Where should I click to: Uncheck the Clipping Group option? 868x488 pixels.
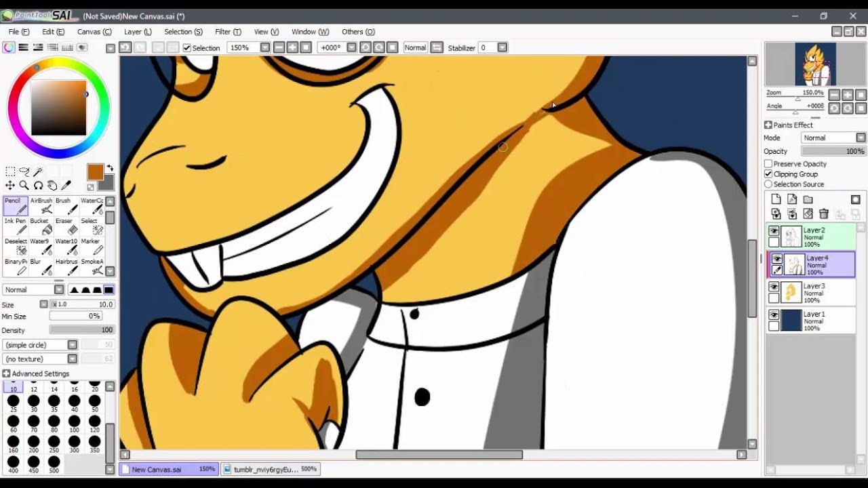click(x=768, y=174)
